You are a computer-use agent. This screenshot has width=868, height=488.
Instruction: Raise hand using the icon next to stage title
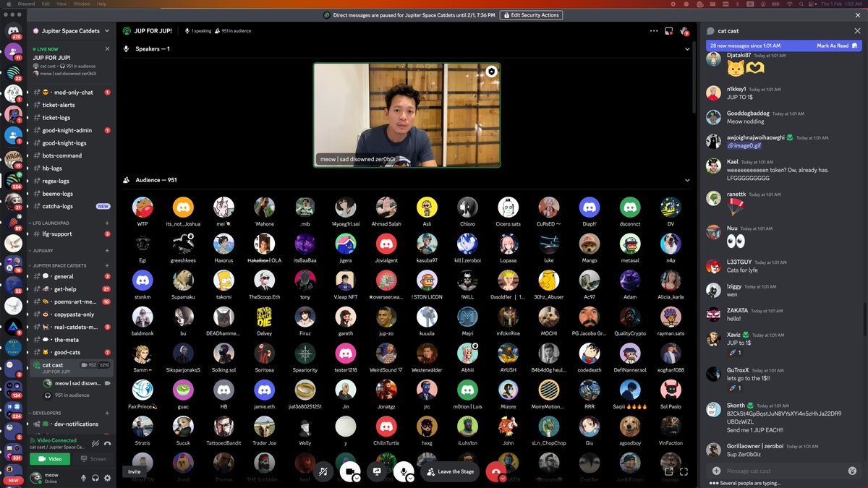point(685,31)
